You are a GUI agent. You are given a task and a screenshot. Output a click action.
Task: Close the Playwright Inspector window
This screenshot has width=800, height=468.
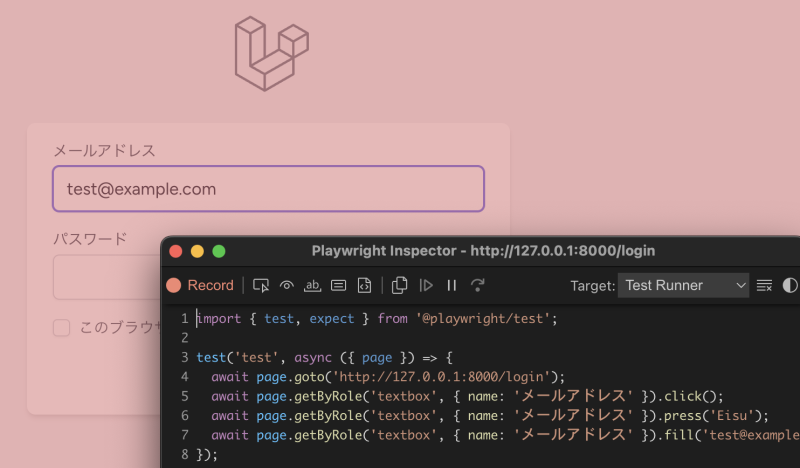click(176, 251)
